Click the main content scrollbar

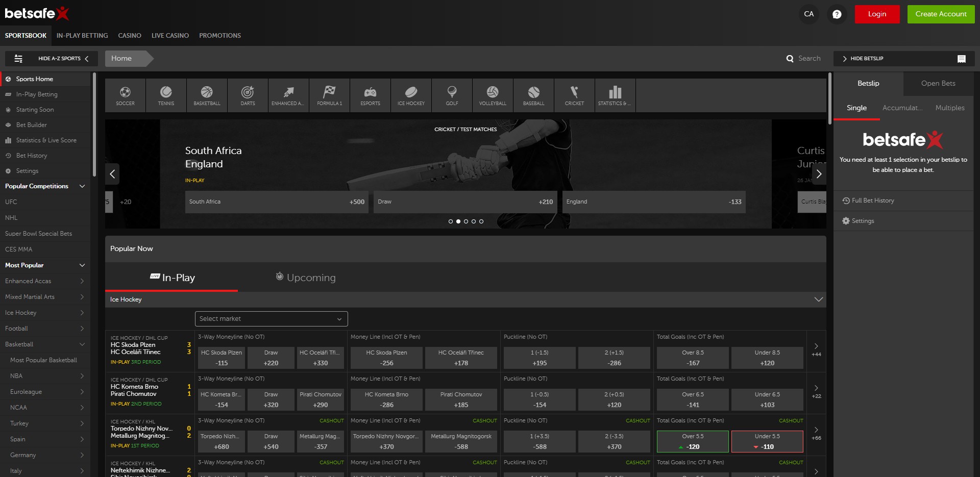click(x=829, y=98)
